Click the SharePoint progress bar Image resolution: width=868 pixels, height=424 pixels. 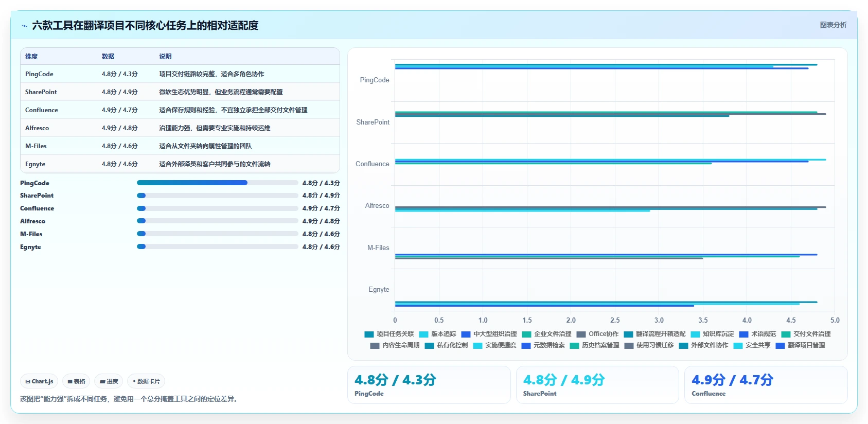(x=217, y=196)
